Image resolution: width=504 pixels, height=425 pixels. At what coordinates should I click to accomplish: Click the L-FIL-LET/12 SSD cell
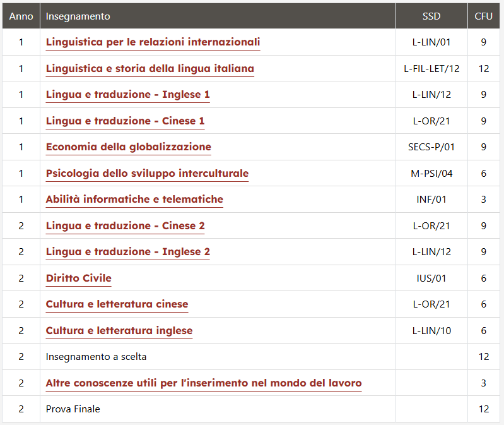431,69
